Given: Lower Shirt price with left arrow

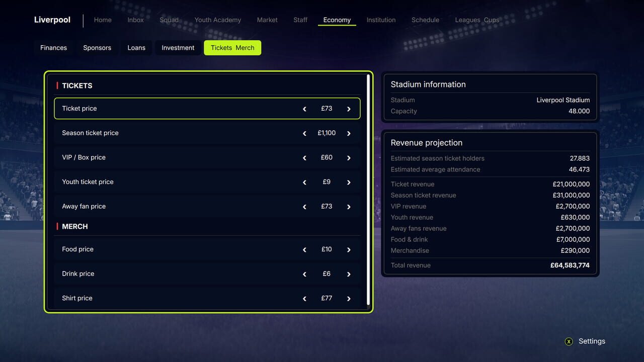Looking at the screenshot, I should 304,299.
